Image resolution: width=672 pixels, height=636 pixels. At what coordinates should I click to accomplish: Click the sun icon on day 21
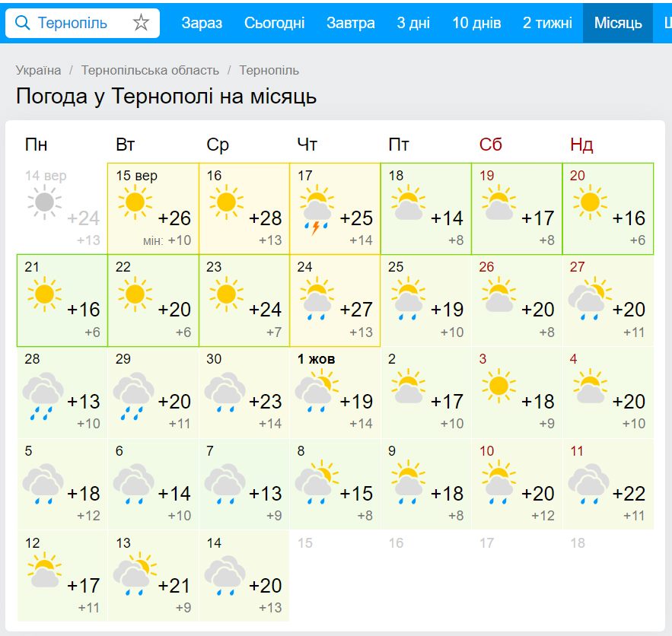pos(44,294)
